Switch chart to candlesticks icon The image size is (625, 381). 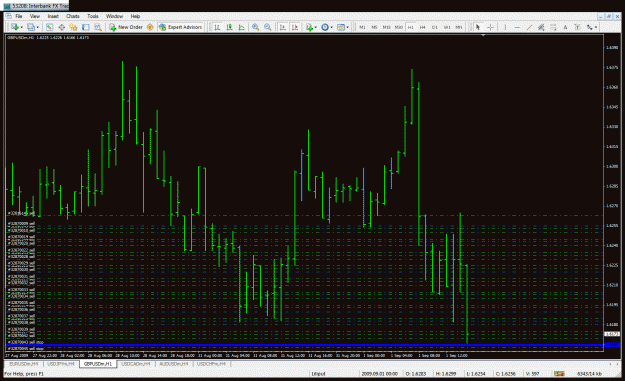click(229, 27)
